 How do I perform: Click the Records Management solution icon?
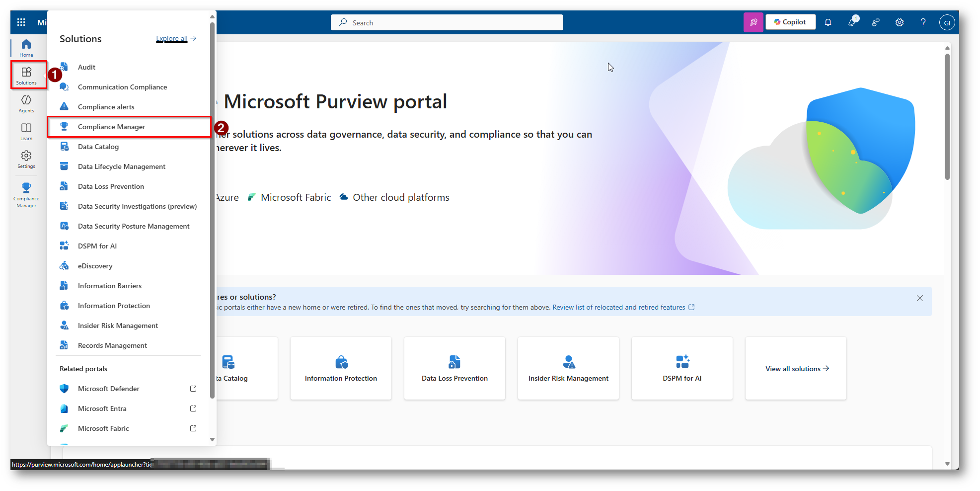tap(64, 345)
